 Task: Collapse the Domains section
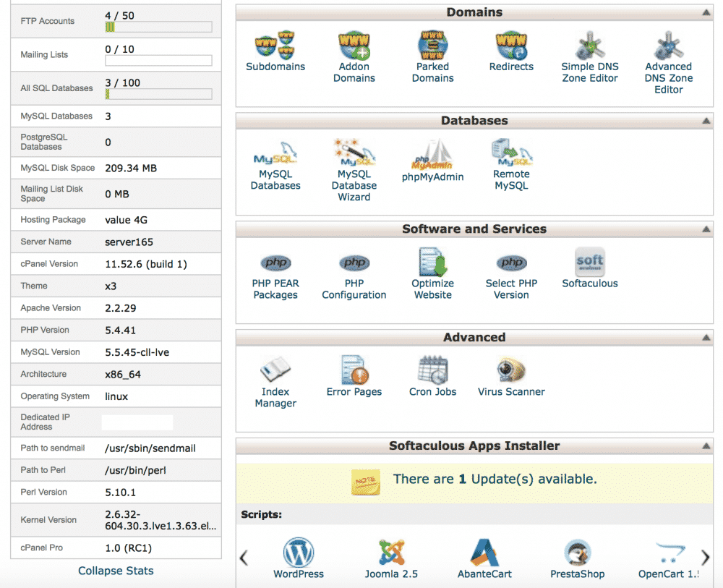click(706, 12)
